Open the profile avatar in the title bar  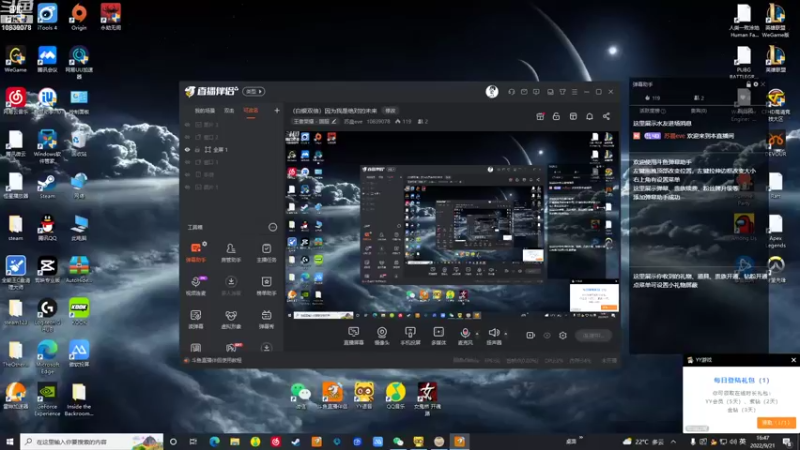click(x=492, y=91)
